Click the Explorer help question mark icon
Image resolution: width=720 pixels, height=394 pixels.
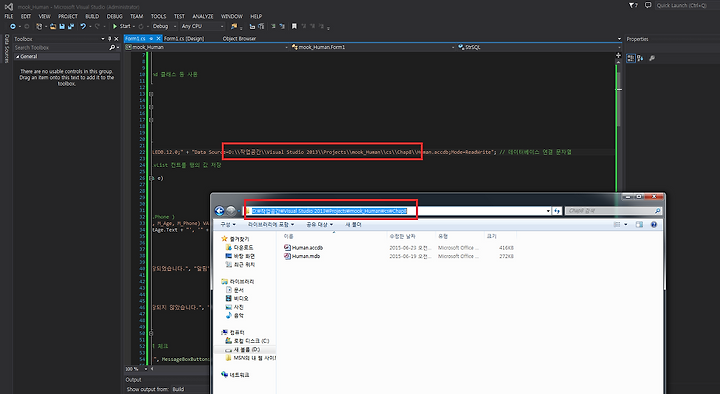click(x=654, y=225)
